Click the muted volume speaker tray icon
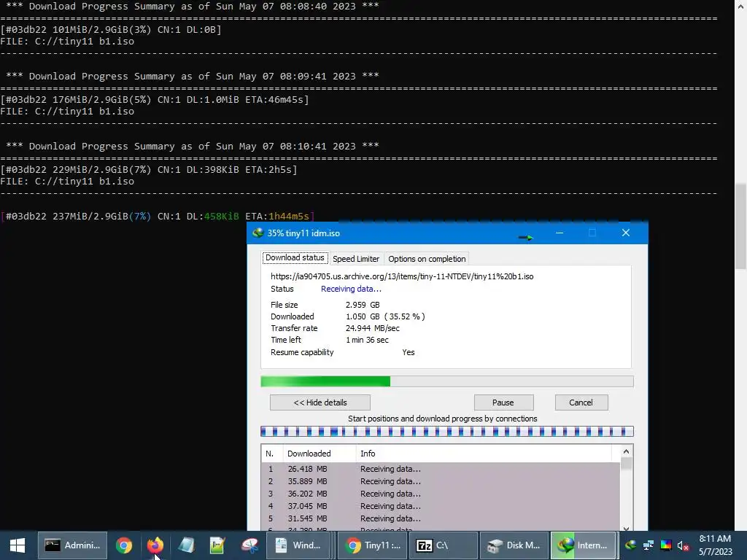The width and height of the screenshot is (747, 560). pos(683,545)
